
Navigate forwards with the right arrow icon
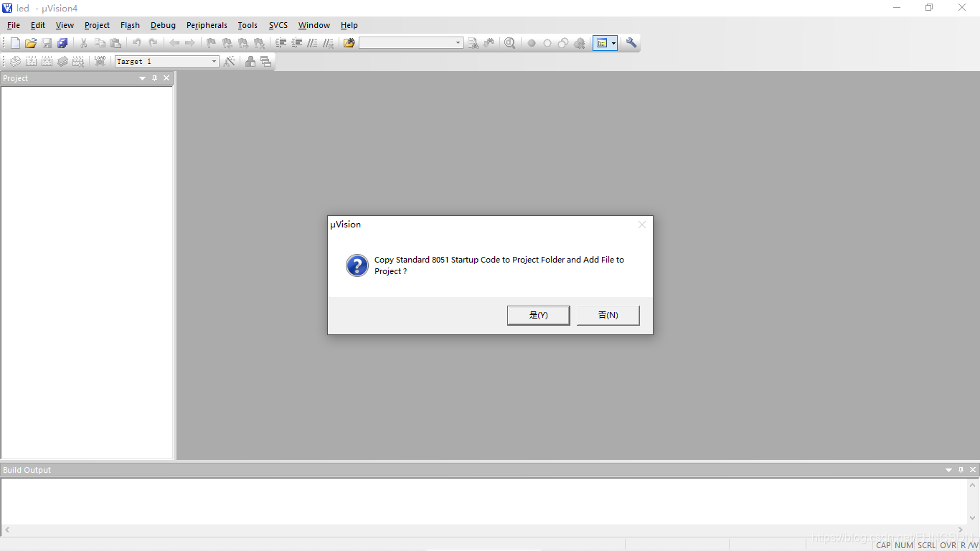[190, 43]
